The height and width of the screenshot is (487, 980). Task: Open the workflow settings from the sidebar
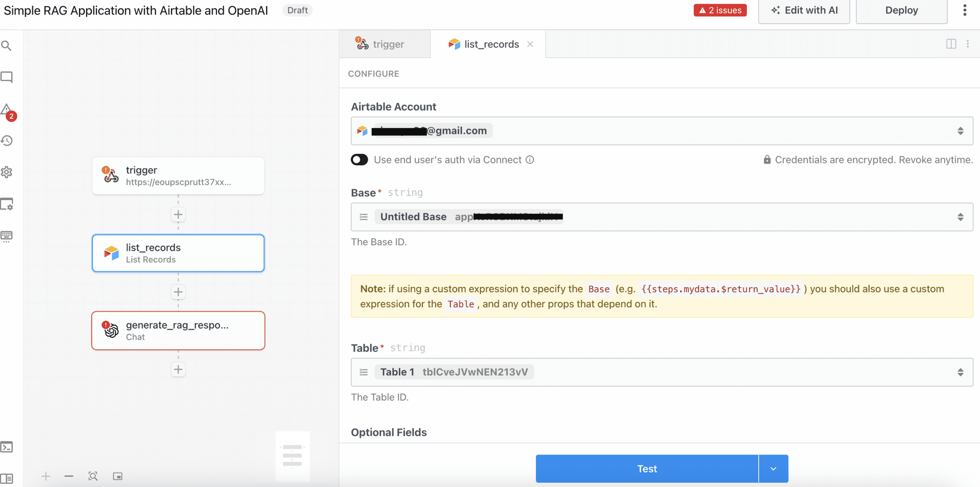pos(7,172)
